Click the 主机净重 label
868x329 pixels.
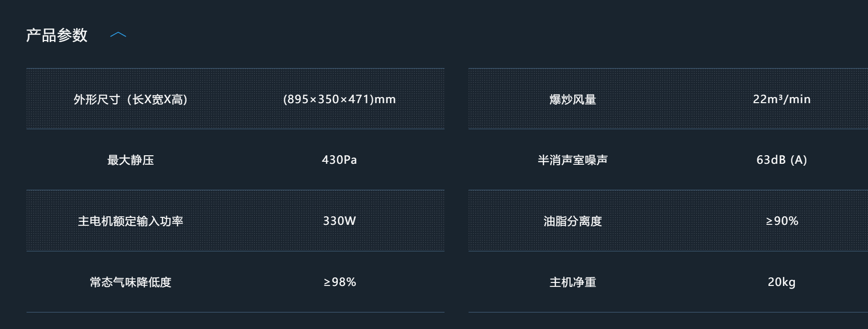573,282
